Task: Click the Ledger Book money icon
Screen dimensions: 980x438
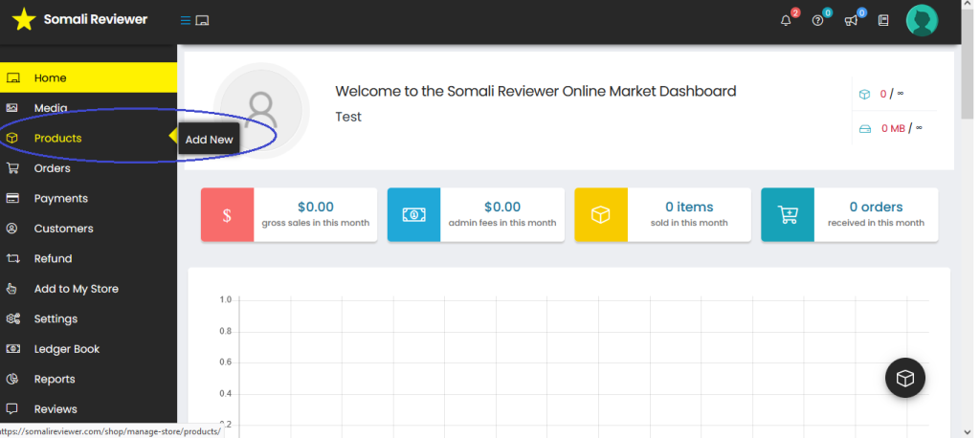Action: pyautogui.click(x=12, y=349)
